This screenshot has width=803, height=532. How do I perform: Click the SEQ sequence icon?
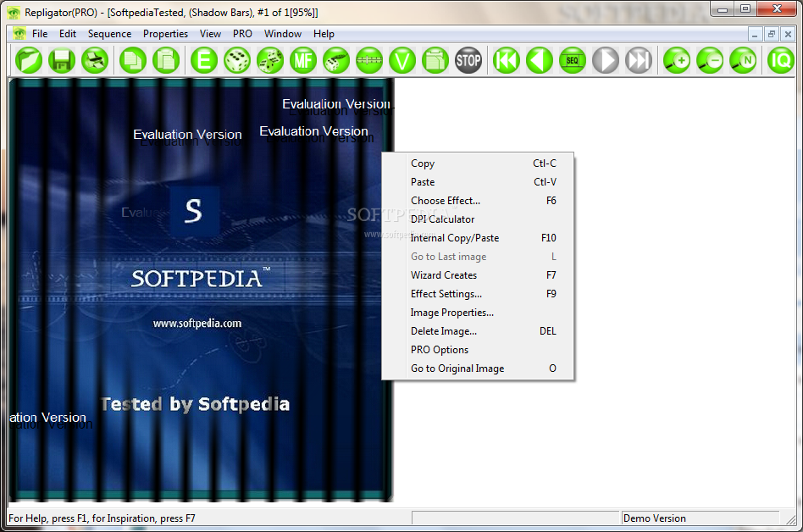pyautogui.click(x=573, y=60)
